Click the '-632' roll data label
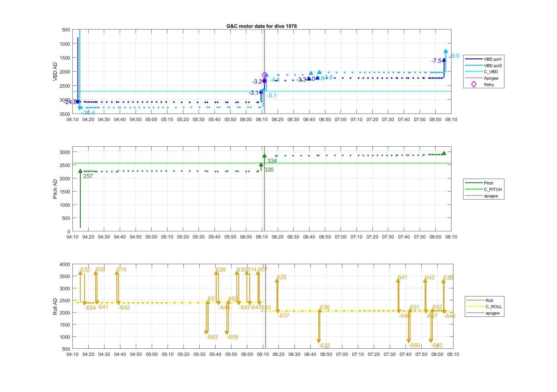 click(x=325, y=346)
